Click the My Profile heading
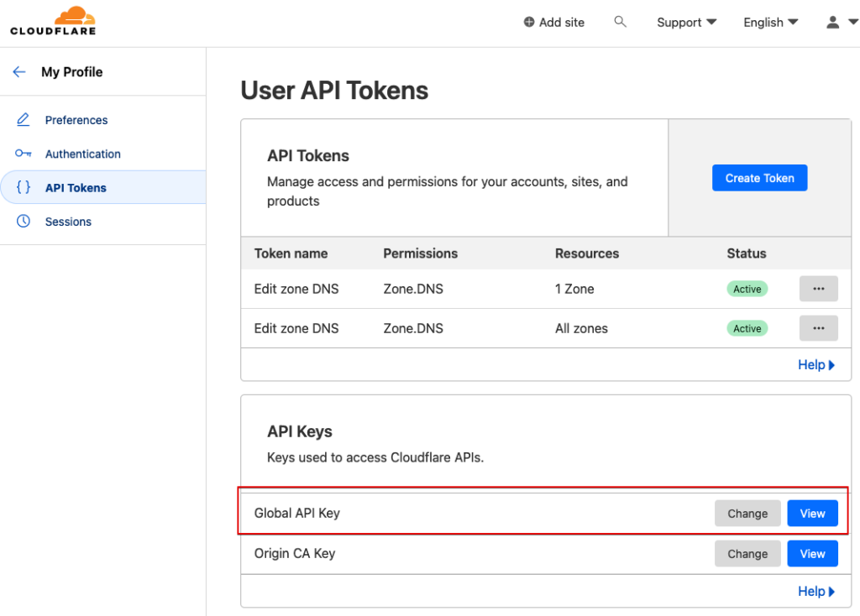Image resolution: width=860 pixels, height=616 pixels. coord(72,72)
